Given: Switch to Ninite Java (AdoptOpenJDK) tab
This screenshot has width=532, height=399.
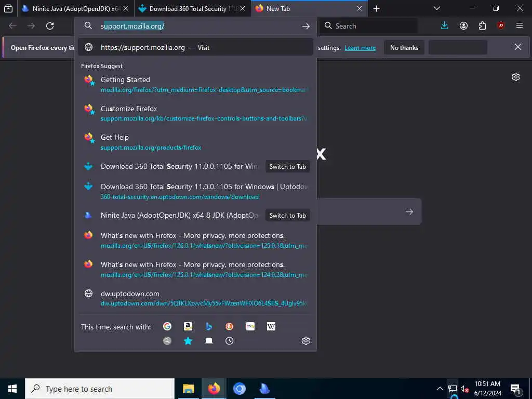Looking at the screenshot, I should [76, 8].
